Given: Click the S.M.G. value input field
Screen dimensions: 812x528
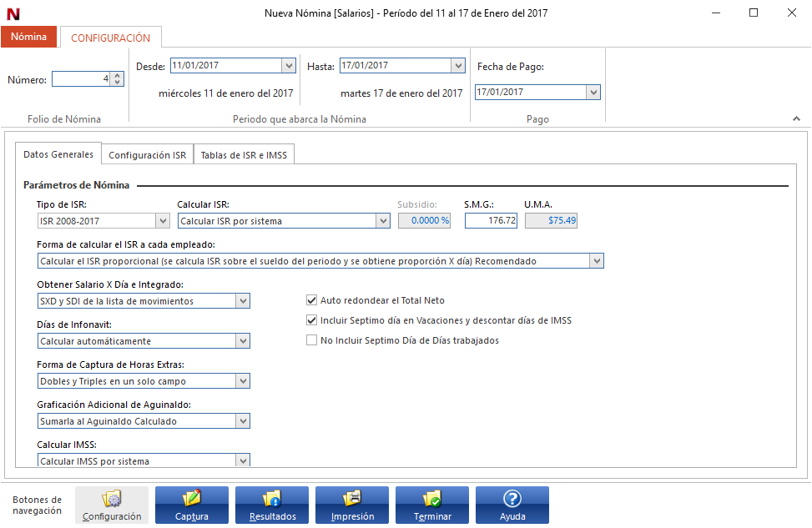Looking at the screenshot, I should (x=491, y=221).
